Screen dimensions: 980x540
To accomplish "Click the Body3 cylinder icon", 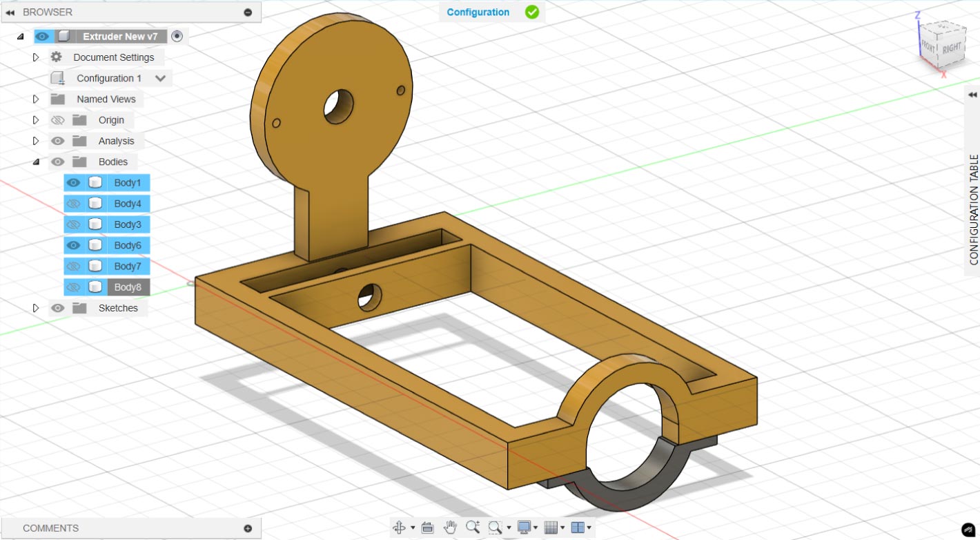I will (96, 224).
